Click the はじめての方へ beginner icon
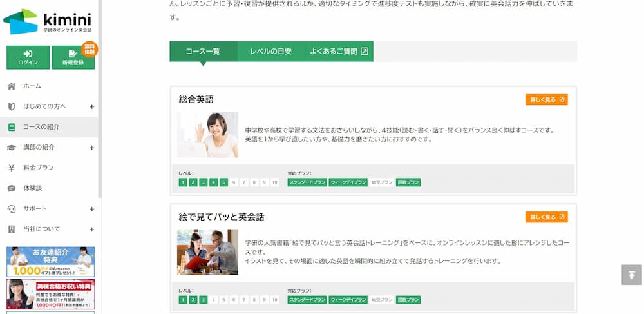 (12, 106)
